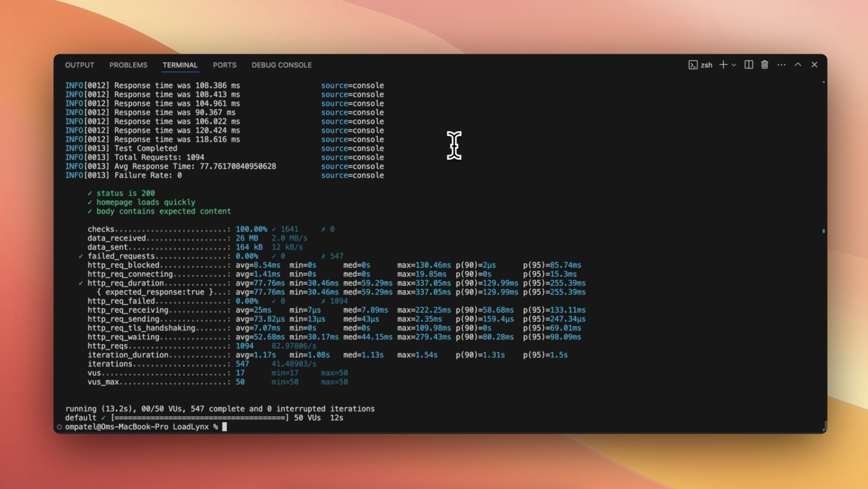Viewport: 868px width, 489px height.
Task: Click http_req_failed count '1094'
Action: [x=339, y=301]
